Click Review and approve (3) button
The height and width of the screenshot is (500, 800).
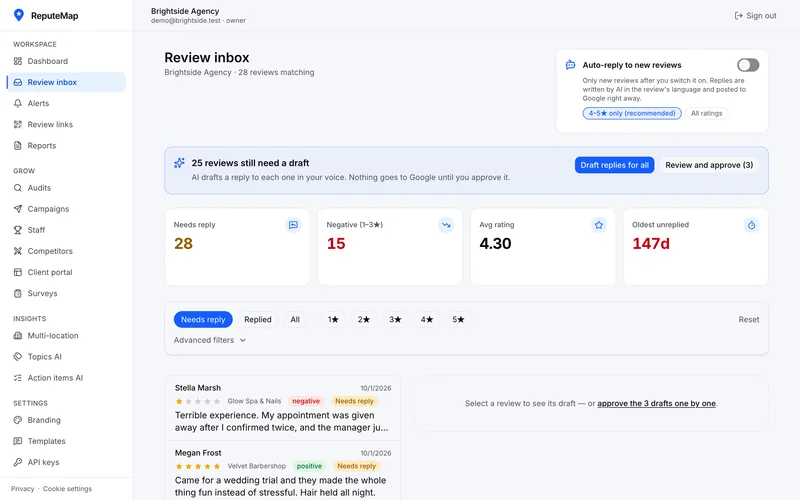click(x=709, y=165)
